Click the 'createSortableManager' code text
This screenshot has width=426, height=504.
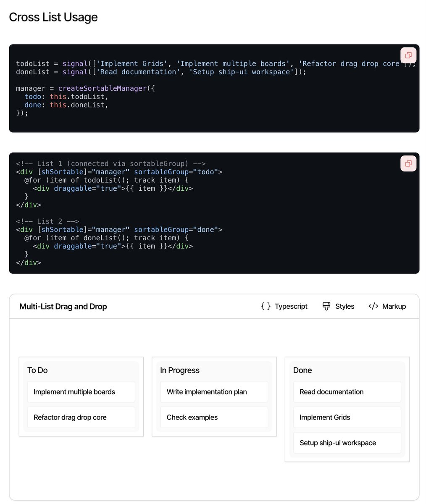coord(103,88)
